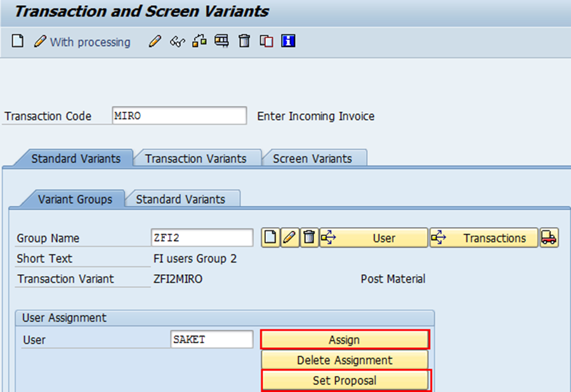The image size is (571, 392).
Task: Click the Copy icon on the toolbar
Action: click(x=266, y=41)
